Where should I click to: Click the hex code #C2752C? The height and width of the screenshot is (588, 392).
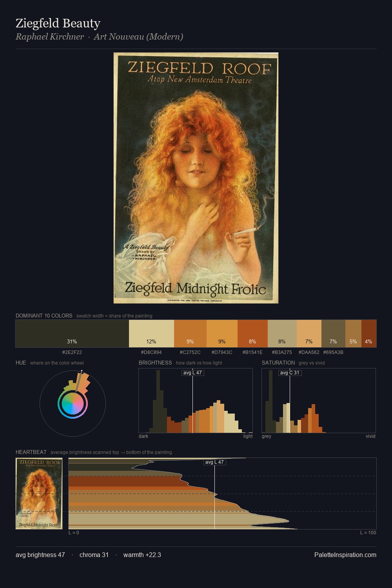pos(190,352)
